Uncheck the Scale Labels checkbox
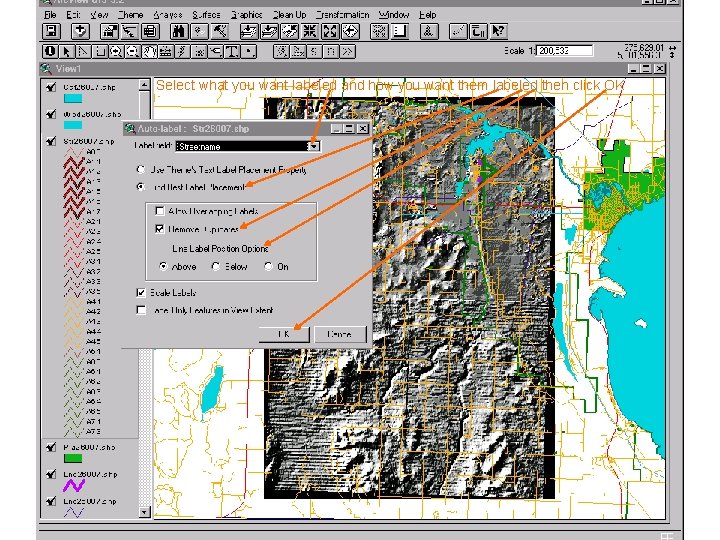 click(142, 292)
